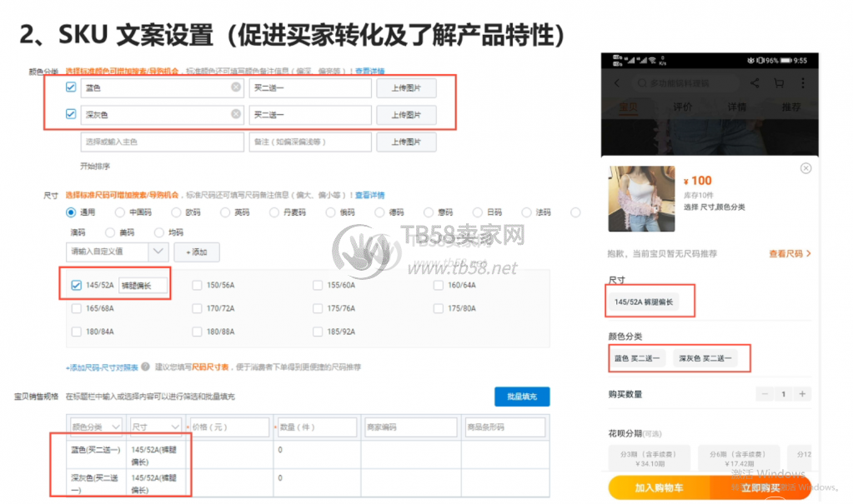Screen dimensions: 853x504
Task: Uncheck the 蓝色 color checkbox
Action: pyautogui.click(x=71, y=87)
